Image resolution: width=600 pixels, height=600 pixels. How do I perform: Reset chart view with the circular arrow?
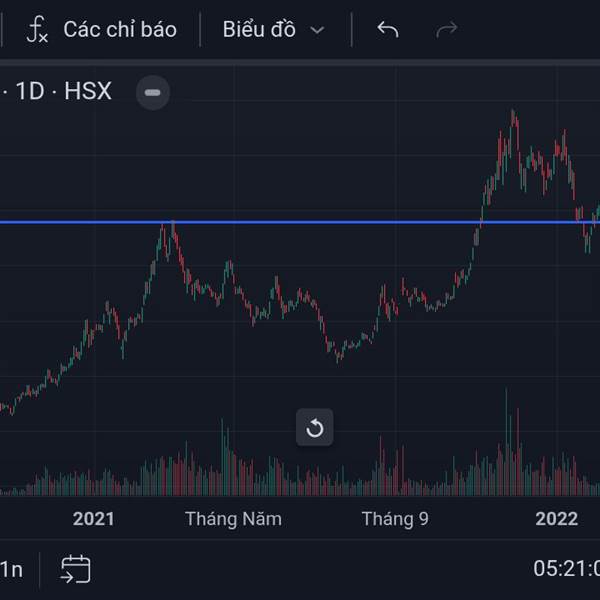[315, 428]
